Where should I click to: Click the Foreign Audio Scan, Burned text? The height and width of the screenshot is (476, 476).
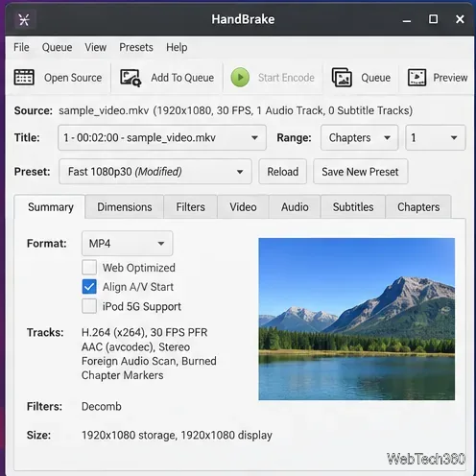click(x=149, y=361)
